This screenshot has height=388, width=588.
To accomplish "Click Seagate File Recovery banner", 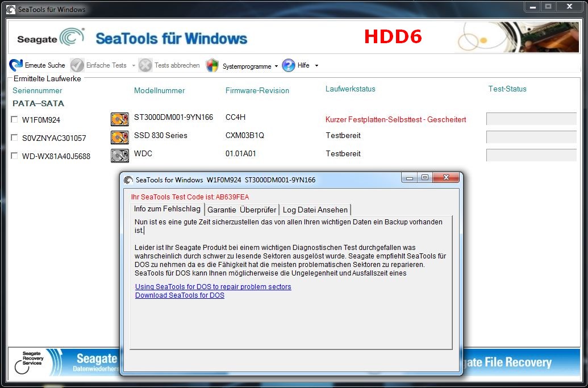I will (522, 362).
